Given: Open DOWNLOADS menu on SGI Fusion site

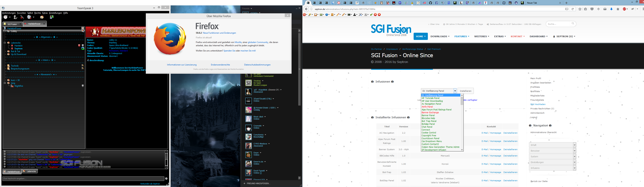Looking at the screenshot, I should pyautogui.click(x=440, y=37).
